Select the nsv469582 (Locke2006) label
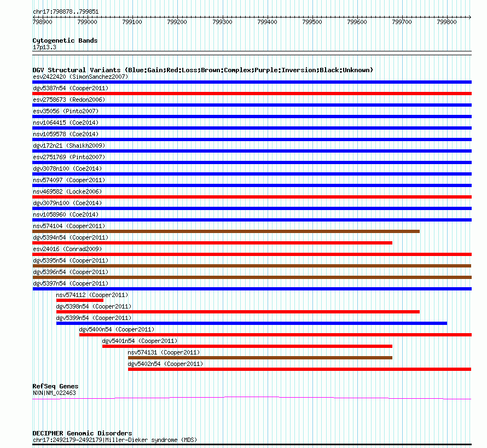Screen dimensions: 487x448 67,191
